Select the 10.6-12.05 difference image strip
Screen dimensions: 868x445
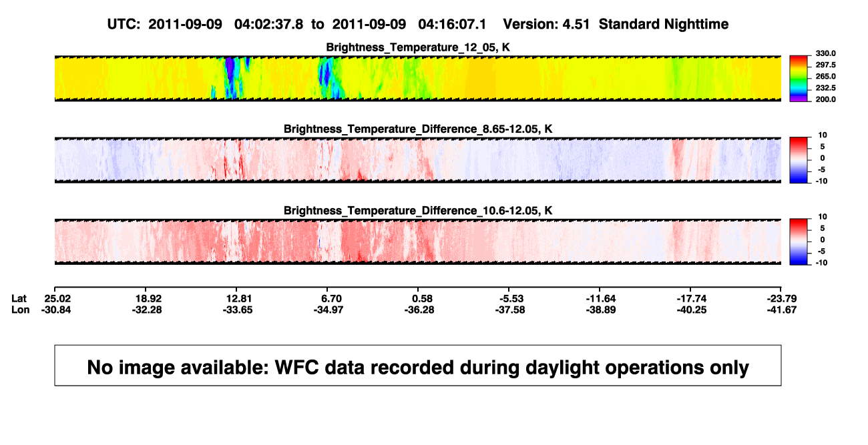tap(418, 242)
